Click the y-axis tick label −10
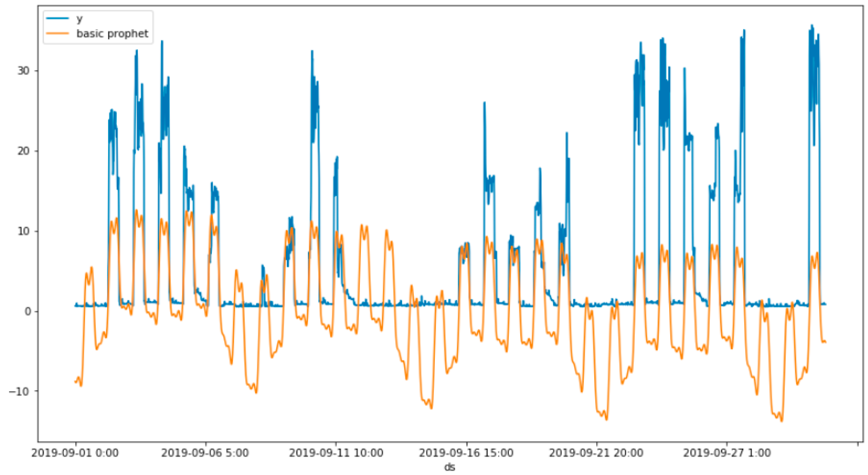868x475 pixels. (x=19, y=391)
